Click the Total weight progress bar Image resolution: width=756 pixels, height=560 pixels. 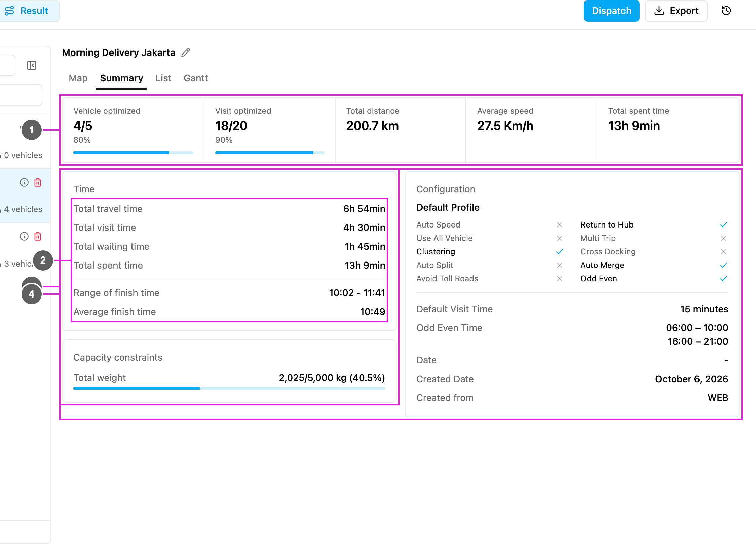(229, 388)
